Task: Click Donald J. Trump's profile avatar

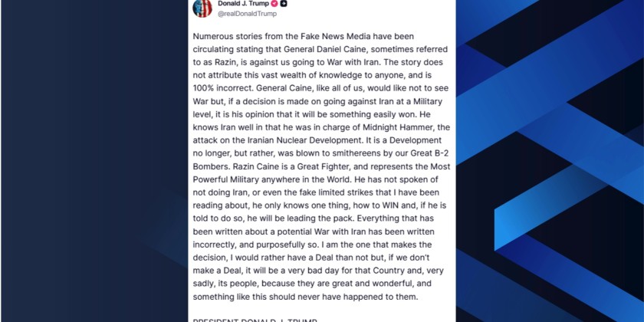Action: coord(202,8)
